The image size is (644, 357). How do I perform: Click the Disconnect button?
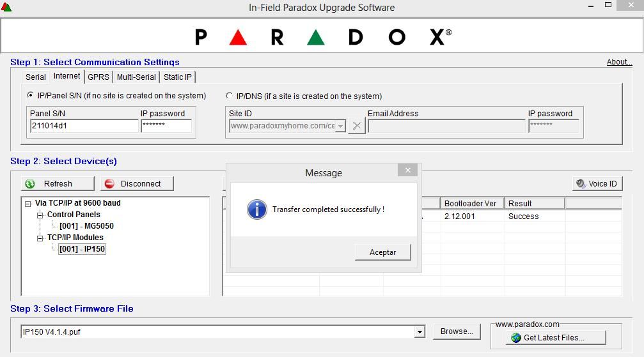(x=137, y=184)
